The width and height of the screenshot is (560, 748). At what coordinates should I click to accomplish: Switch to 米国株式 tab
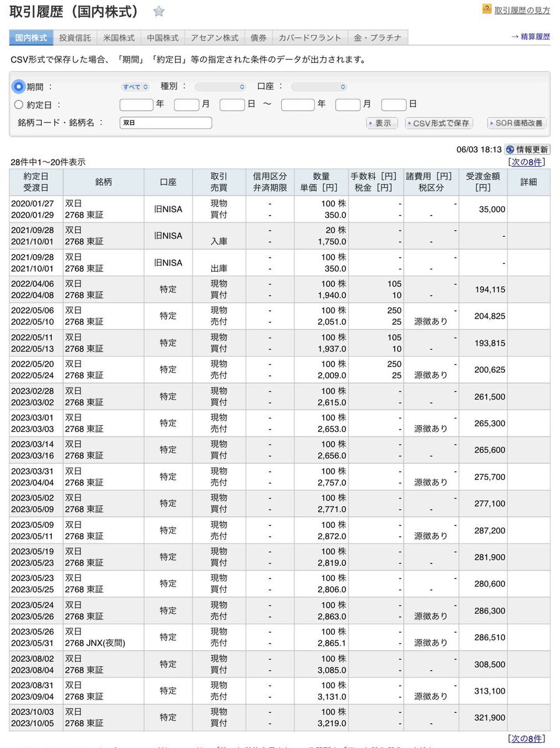118,37
